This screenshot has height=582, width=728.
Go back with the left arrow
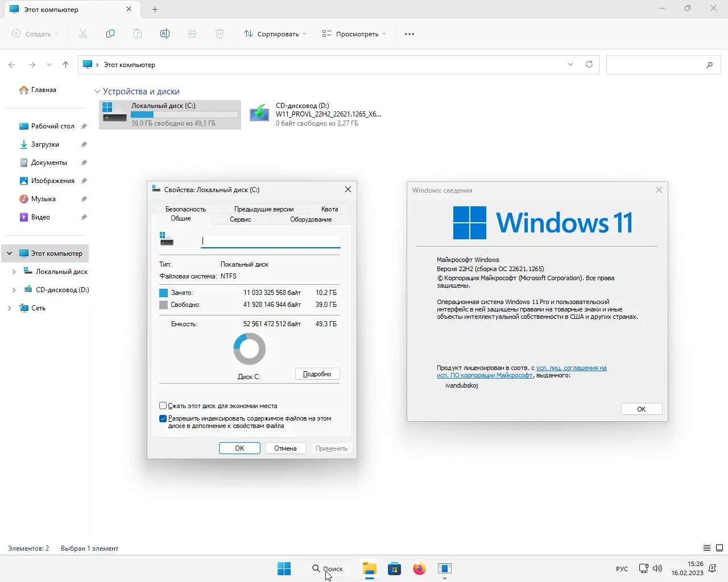12,65
